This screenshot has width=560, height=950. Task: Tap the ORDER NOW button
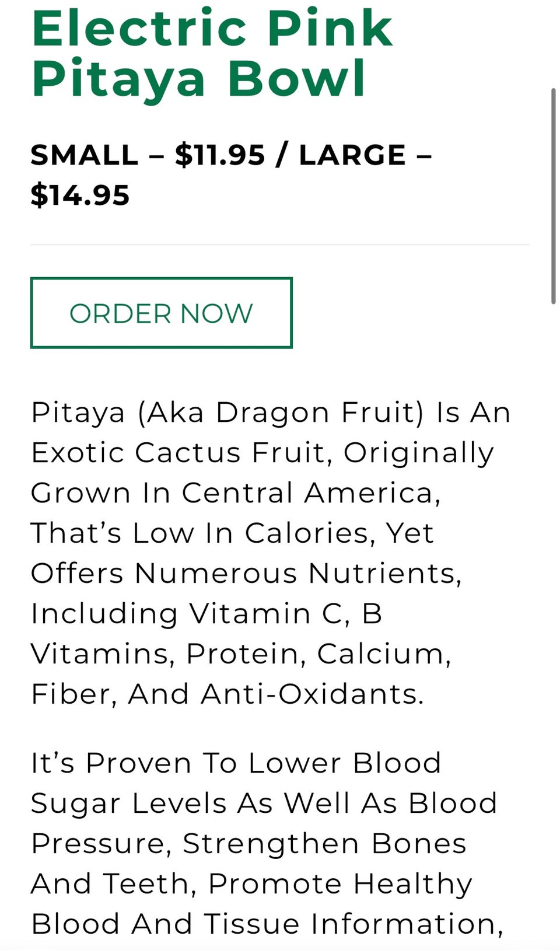click(161, 313)
